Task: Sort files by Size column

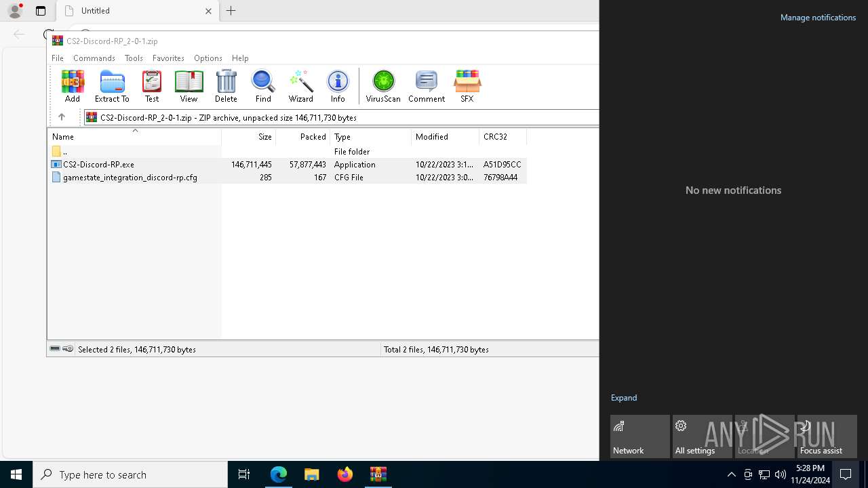Action: (249, 136)
